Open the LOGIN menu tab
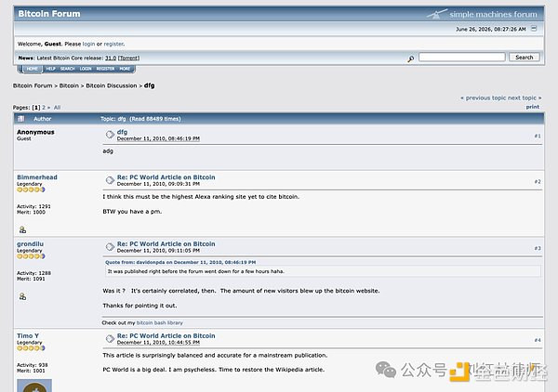 point(86,69)
